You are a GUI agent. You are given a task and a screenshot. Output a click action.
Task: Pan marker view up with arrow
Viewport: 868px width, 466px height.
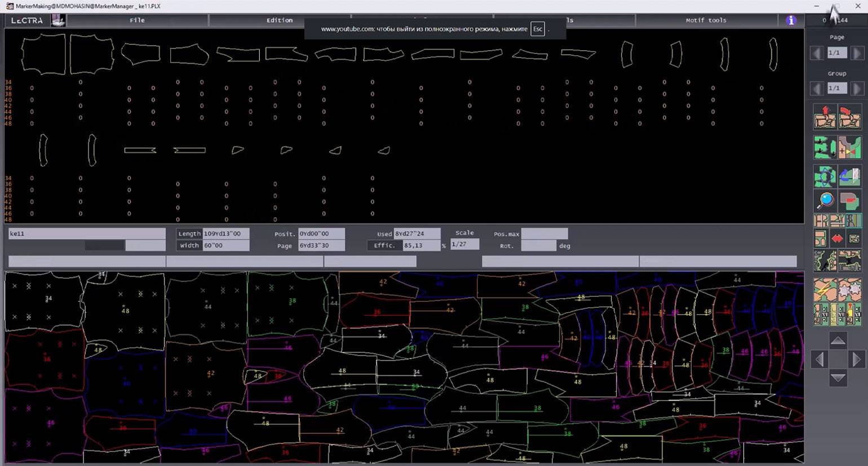coord(838,340)
